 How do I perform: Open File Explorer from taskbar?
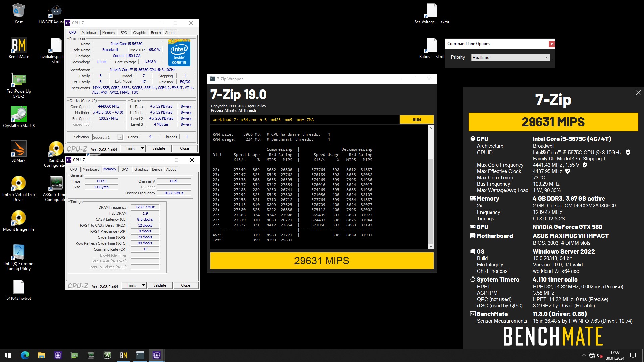point(41,355)
